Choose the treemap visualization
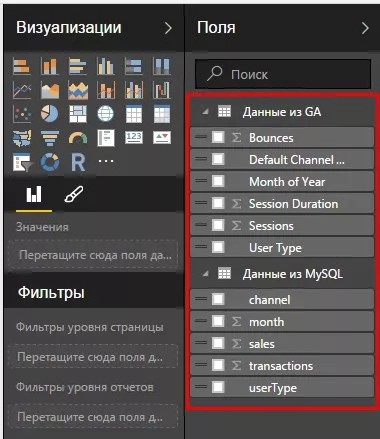This screenshot has height=439, width=380. [x=78, y=114]
